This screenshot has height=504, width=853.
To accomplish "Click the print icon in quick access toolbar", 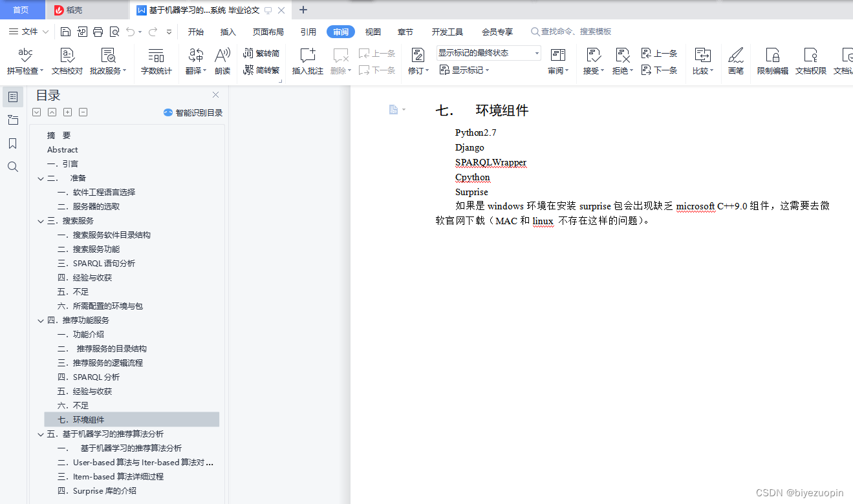I will coord(98,31).
